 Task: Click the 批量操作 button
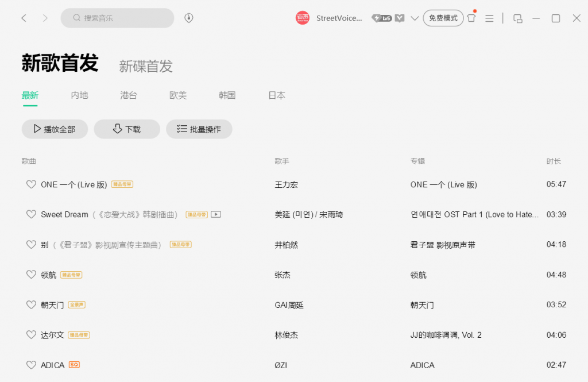199,129
